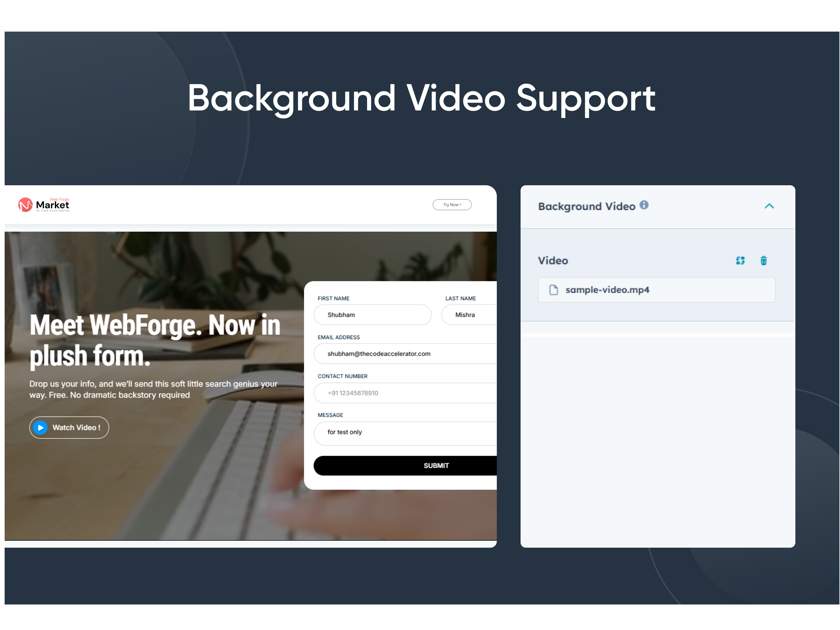Click the Background Video panel title

tap(586, 206)
